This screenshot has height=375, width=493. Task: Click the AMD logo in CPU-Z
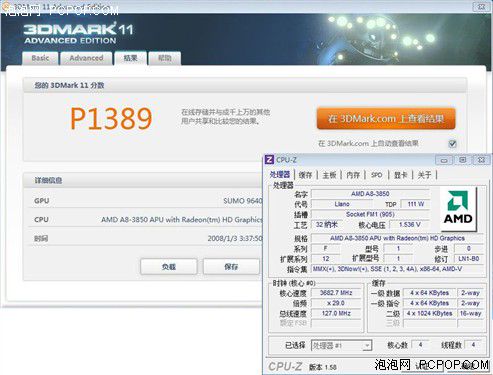pos(458,209)
